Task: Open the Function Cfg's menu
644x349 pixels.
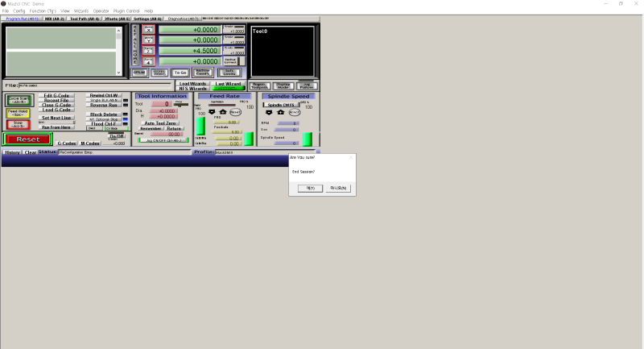Action: [x=43, y=10]
